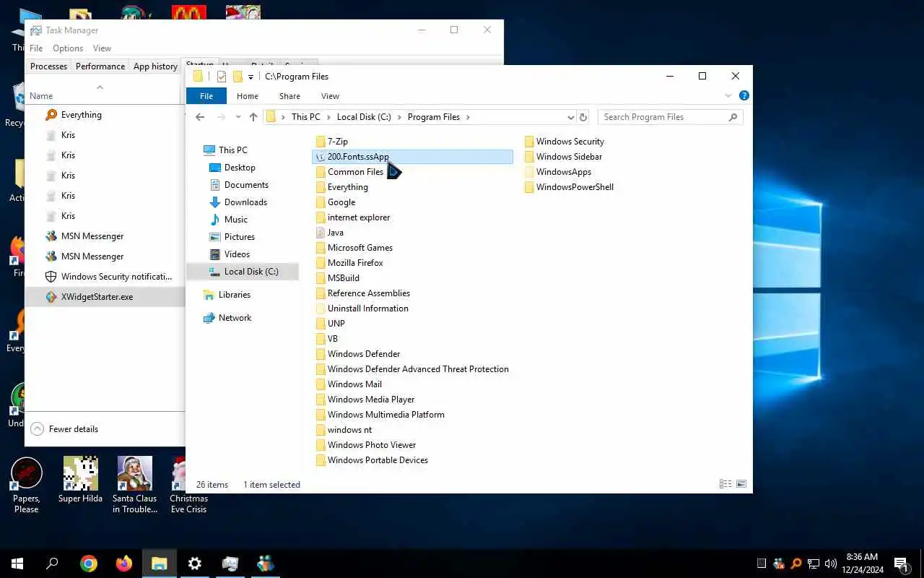The image size is (924, 578).
Task: Open the recent locations dropdown
Action: 238,117
